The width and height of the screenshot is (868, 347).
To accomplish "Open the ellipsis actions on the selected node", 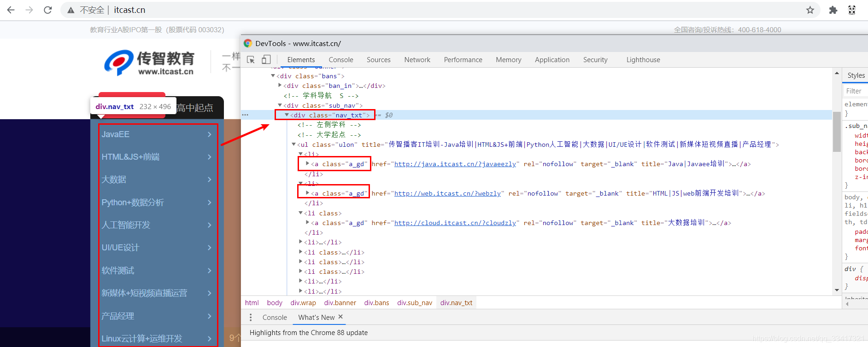I will [x=245, y=115].
